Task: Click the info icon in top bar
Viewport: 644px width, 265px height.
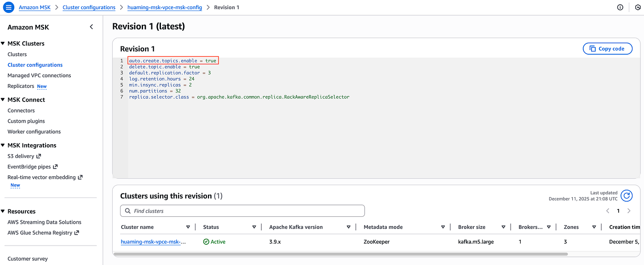Action: click(x=620, y=7)
